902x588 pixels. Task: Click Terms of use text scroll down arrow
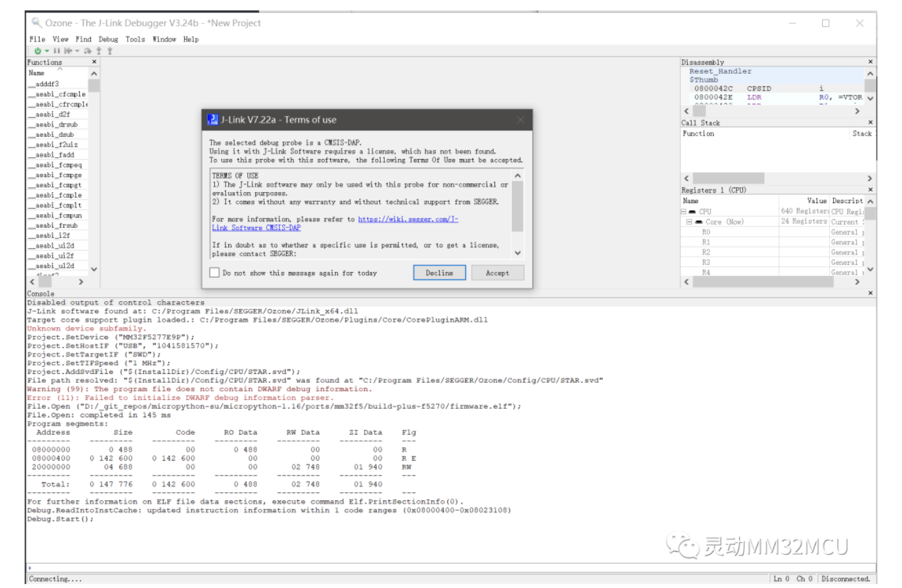coord(517,253)
